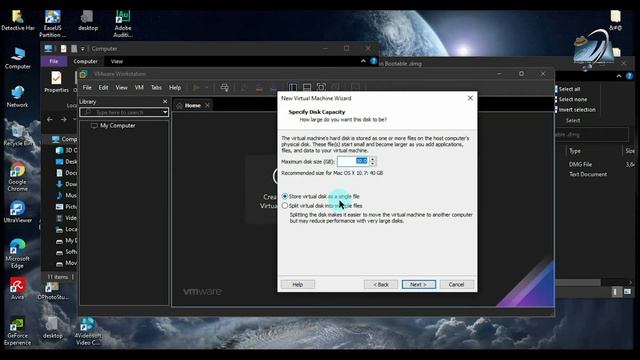This screenshot has width=640, height=360.
Task: Click the home icon on Home tab
Action: (180, 105)
